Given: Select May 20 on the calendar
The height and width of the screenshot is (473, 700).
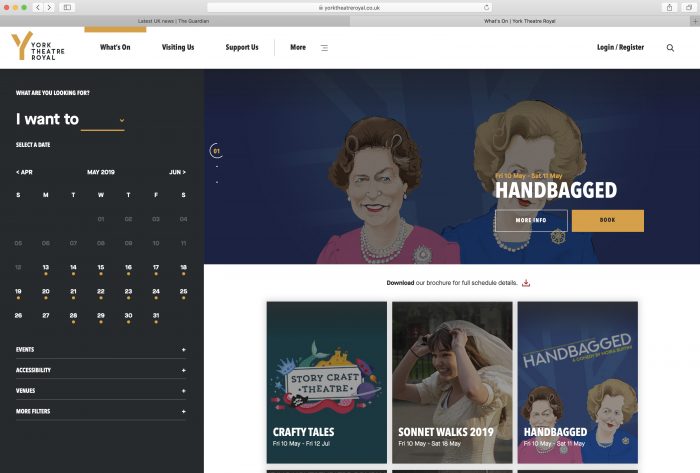Looking at the screenshot, I should [46, 293].
